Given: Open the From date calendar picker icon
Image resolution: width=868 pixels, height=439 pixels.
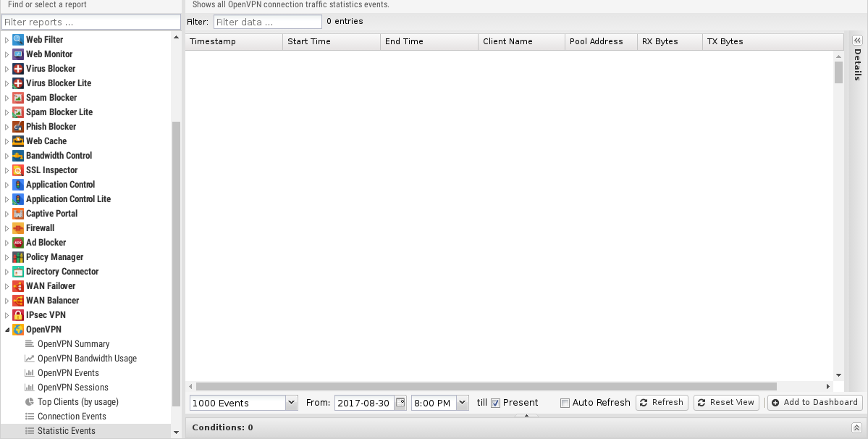Looking at the screenshot, I should pyautogui.click(x=400, y=403).
